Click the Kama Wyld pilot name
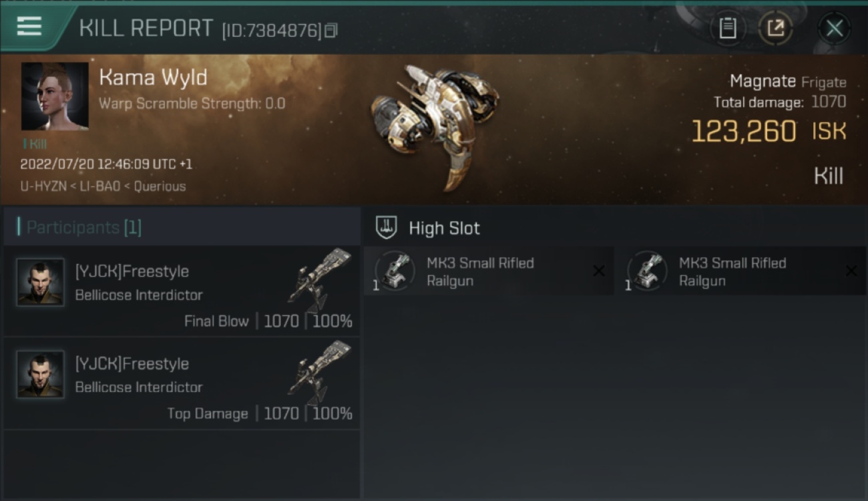Image resolution: width=868 pixels, height=501 pixels. pos(153,77)
